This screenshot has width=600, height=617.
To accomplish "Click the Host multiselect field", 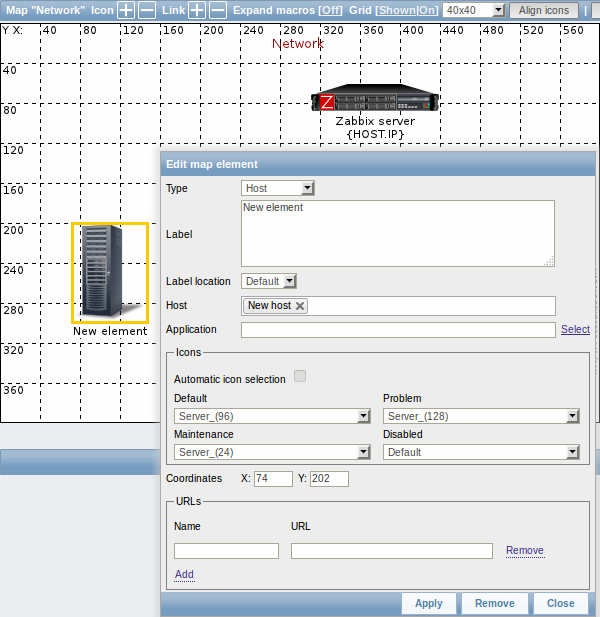I will (398, 306).
